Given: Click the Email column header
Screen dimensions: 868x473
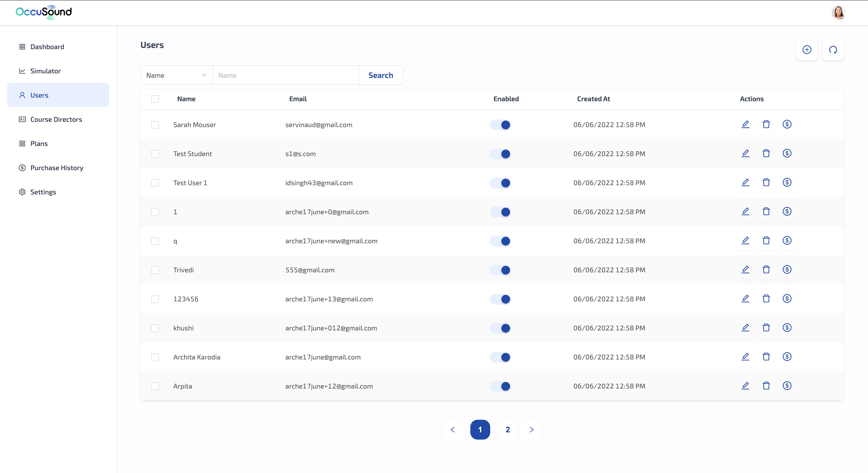Looking at the screenshot, I should [x=298, y=99].
